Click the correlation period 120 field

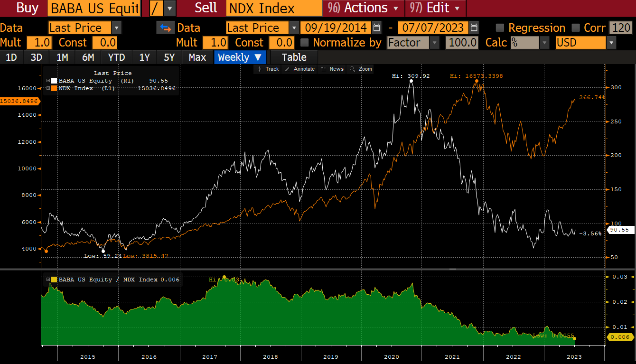(621, 28)
